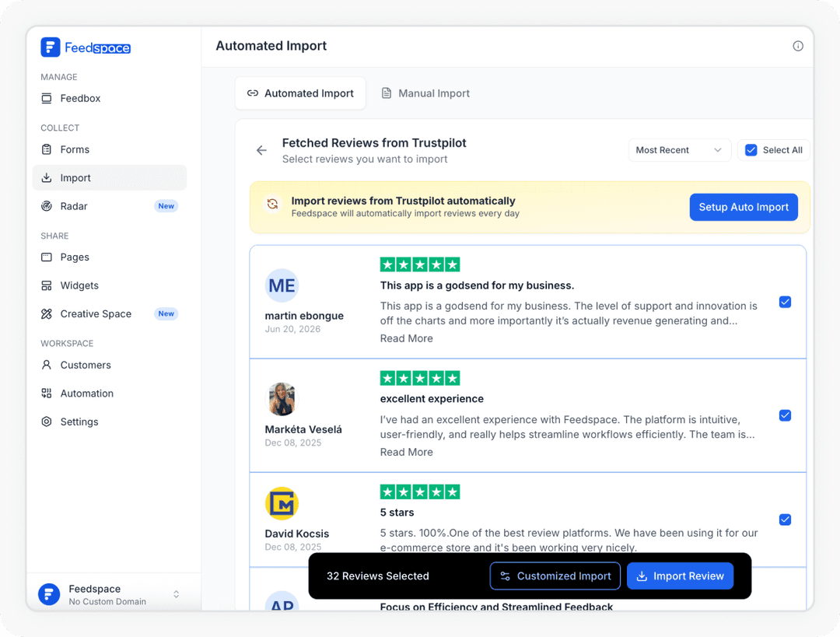Click the New badge beside Creative Space

(166, 314)
